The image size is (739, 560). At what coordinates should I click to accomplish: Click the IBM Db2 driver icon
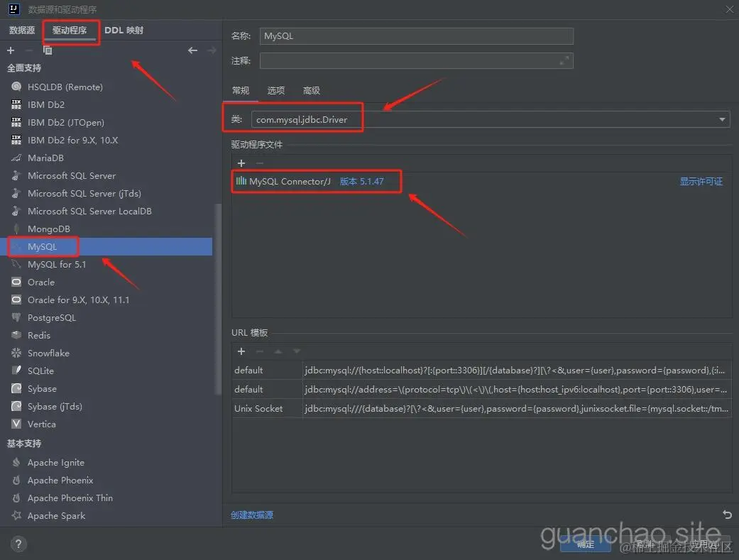(x=16, y=104)
